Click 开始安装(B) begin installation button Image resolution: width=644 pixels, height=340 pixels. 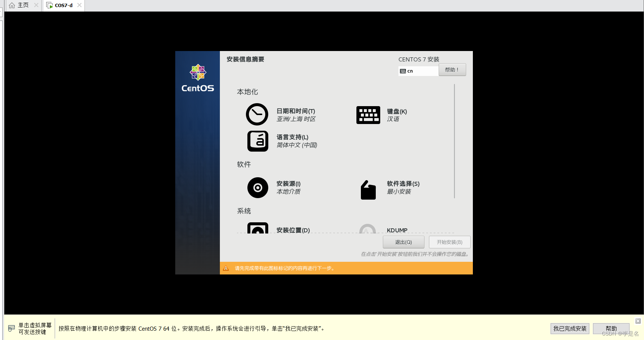[449, 242]
